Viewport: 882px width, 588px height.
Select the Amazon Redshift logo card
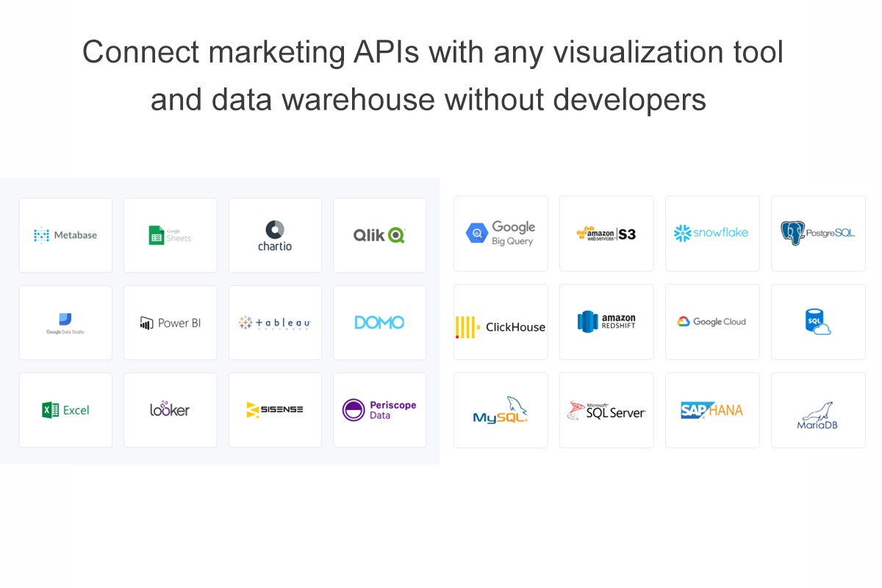click(606, 322)
